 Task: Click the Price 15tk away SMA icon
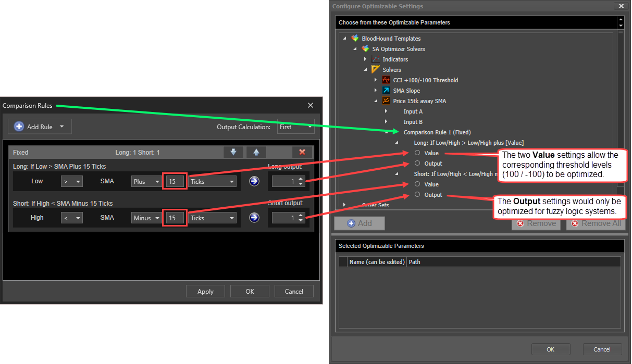386,101
